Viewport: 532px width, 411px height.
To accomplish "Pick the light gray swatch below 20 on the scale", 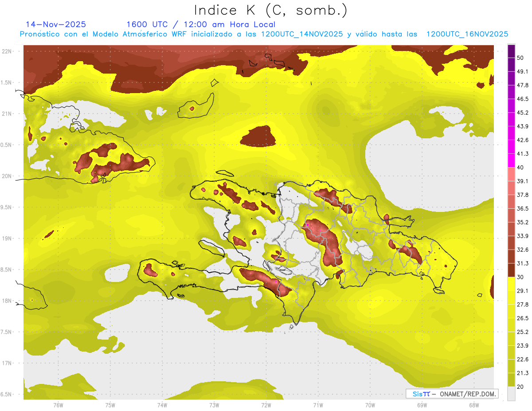I will point(511,394).
